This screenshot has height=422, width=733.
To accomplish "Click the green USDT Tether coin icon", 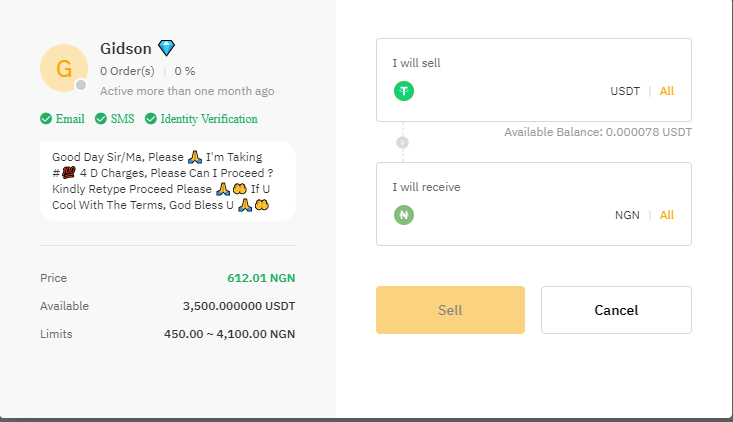I will click(404, 91).
